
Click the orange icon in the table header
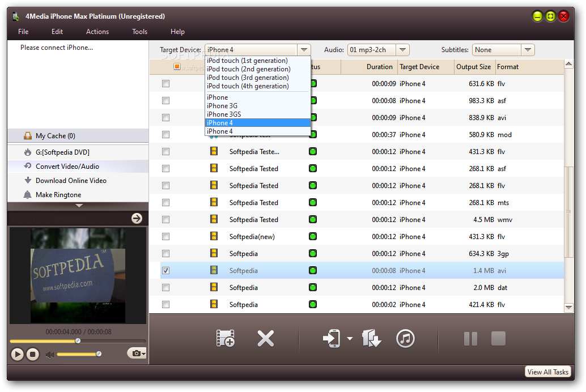177,66
